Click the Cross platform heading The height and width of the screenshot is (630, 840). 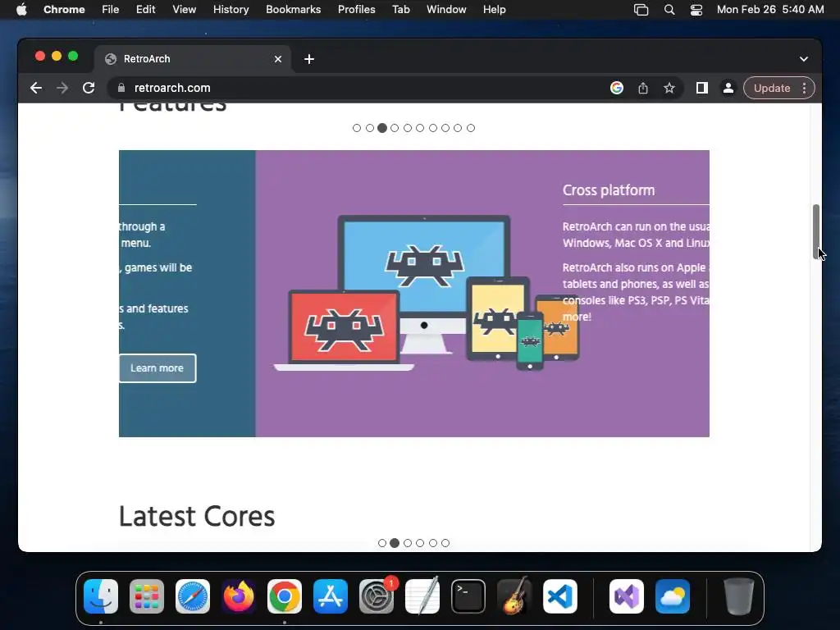pos(609,190)
